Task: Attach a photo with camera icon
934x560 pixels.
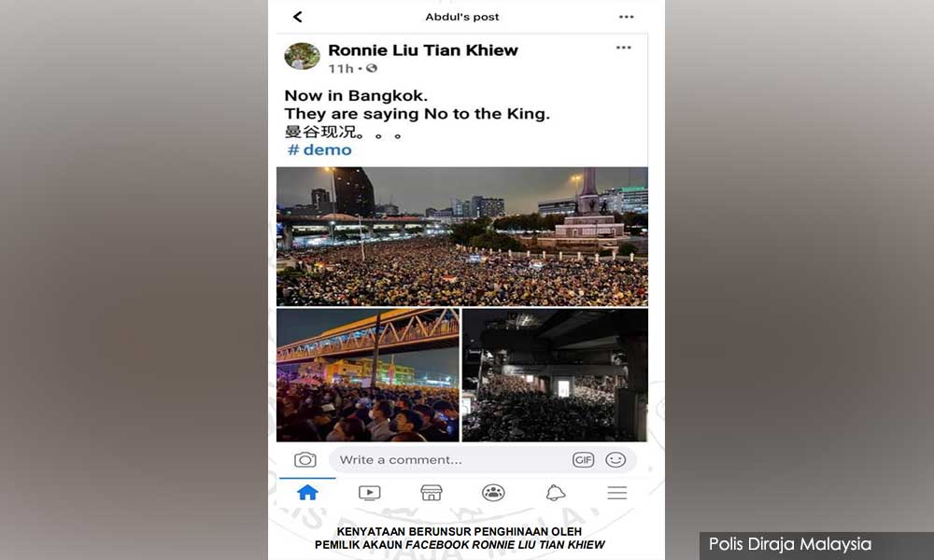Action: (x=305, y=459)
